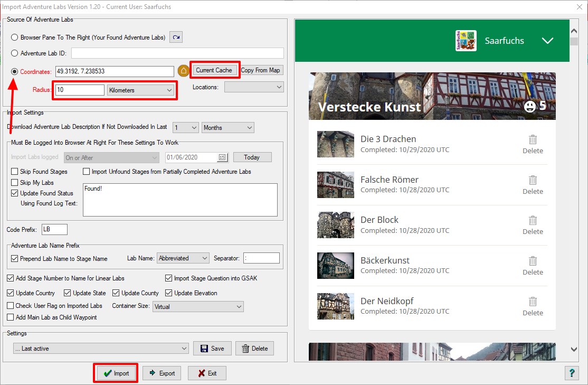The width and height of the screenshot is (588, 385).
Task: Select the Adventure Lab ID radio button
Action: [x=15, y=53]
